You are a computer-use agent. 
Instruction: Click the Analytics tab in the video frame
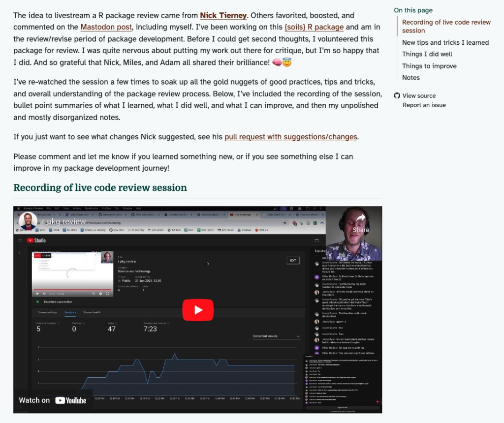click(70, 312)
